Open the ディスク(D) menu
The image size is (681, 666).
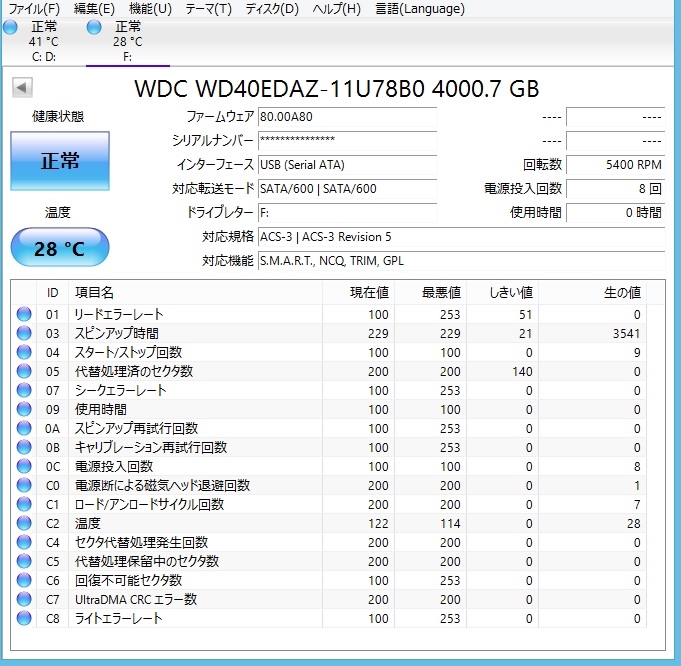pos(272,9)
